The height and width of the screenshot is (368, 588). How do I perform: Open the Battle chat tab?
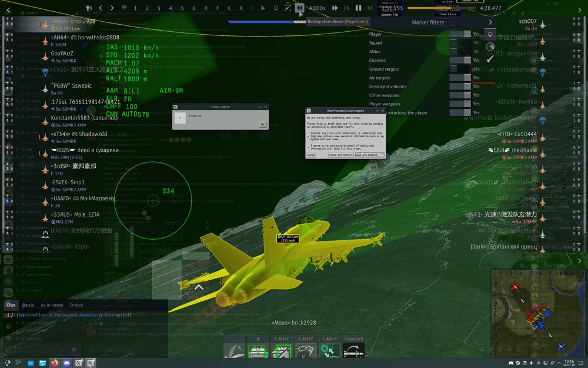28,305
